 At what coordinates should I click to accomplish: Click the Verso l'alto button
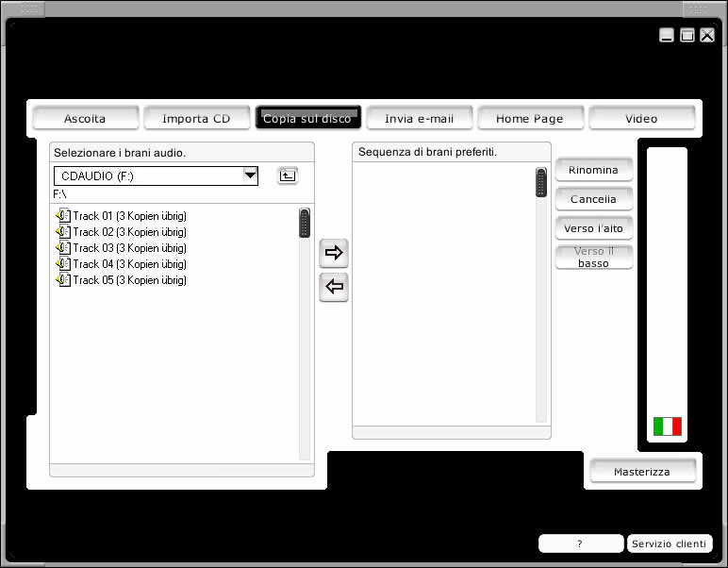click(593, 229)
